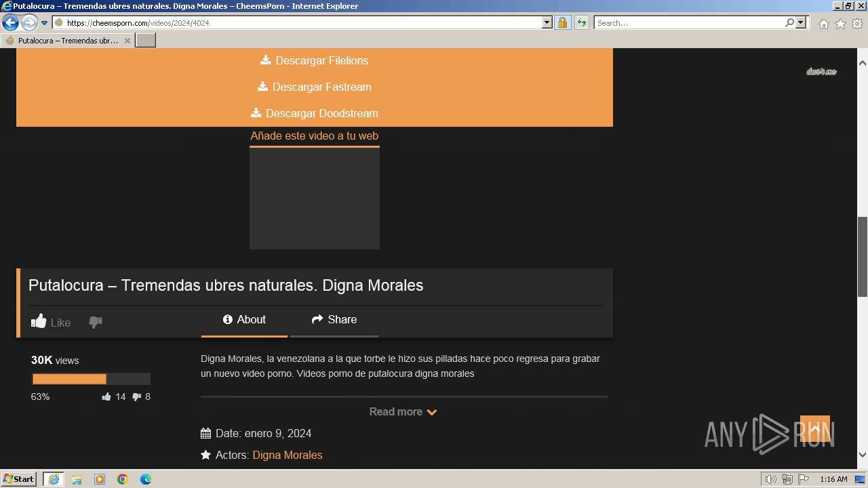Click Descargar Fastream download link
The width and height of the screenshot is (868, 488).
(x=315, y=87)
